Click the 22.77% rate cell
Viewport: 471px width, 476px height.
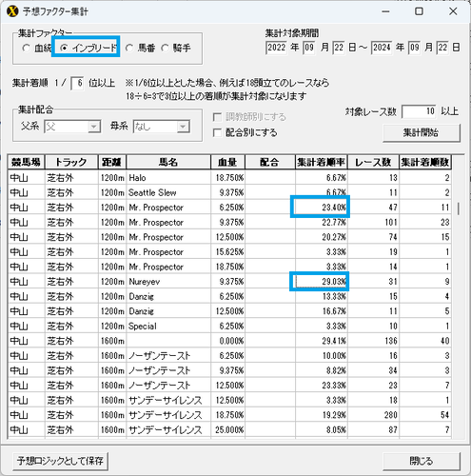[322, 222]
